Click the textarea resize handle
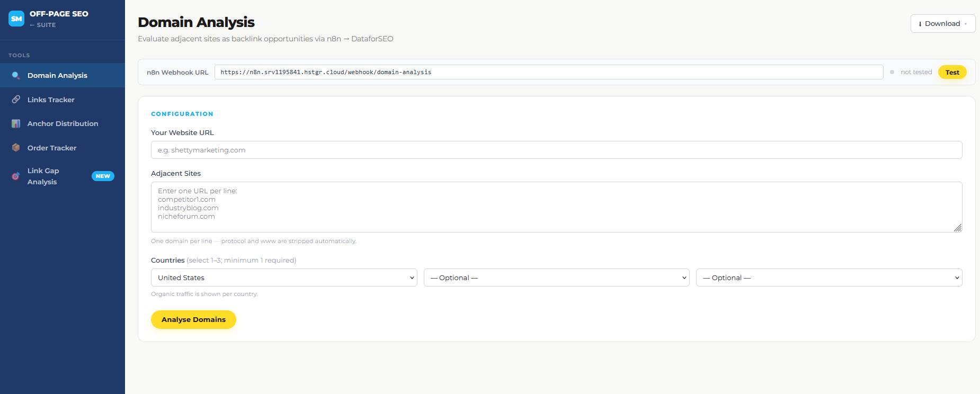 click(x=958, y=228)
